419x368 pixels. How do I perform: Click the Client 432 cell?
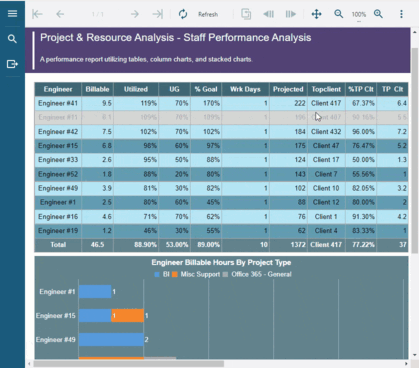(326, 132)
